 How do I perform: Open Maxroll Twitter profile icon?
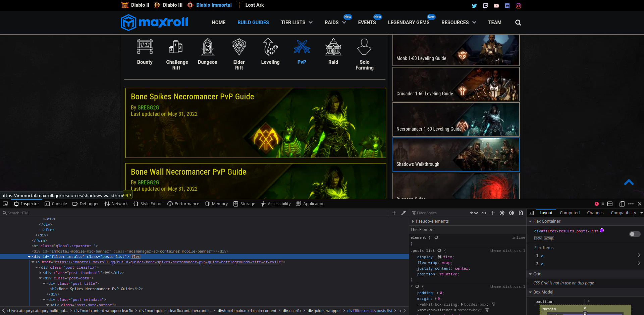click(474, 6)
